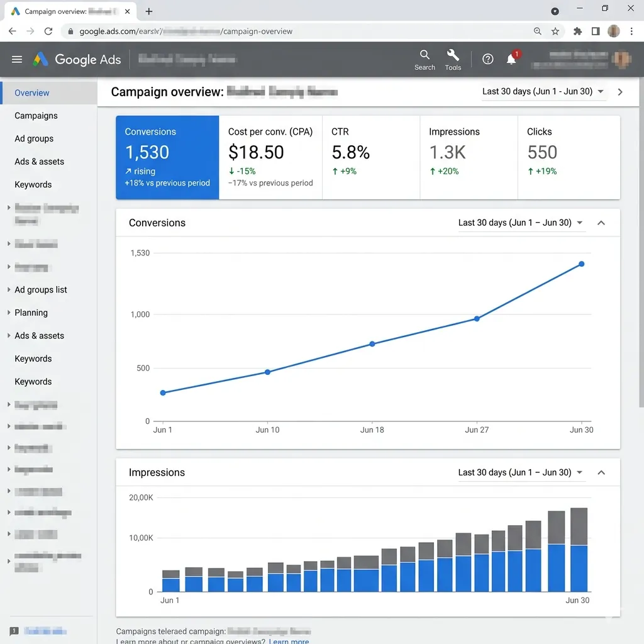Click the address bar URL
Screen dimensions: 644x644
pos(186,31)
